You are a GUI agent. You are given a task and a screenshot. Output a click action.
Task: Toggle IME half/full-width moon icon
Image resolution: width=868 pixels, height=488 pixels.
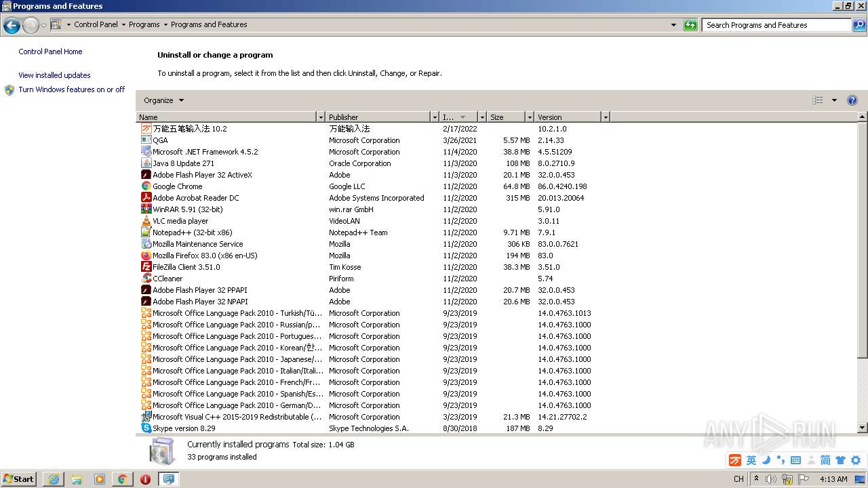coord(766,460)
